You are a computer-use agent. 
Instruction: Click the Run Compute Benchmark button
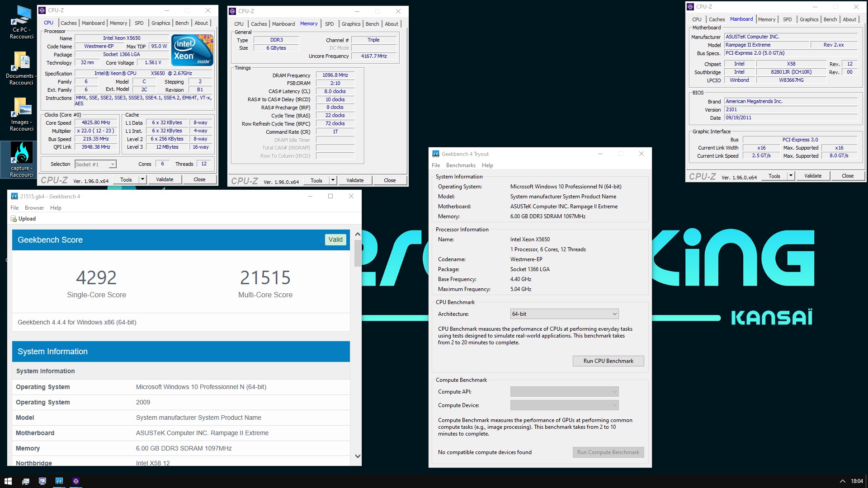608,452
